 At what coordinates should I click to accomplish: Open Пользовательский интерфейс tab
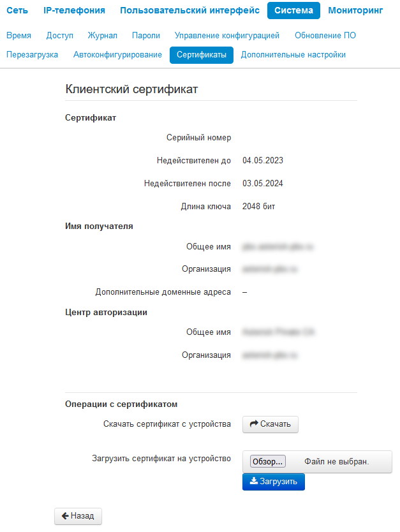tap(189, 10)
